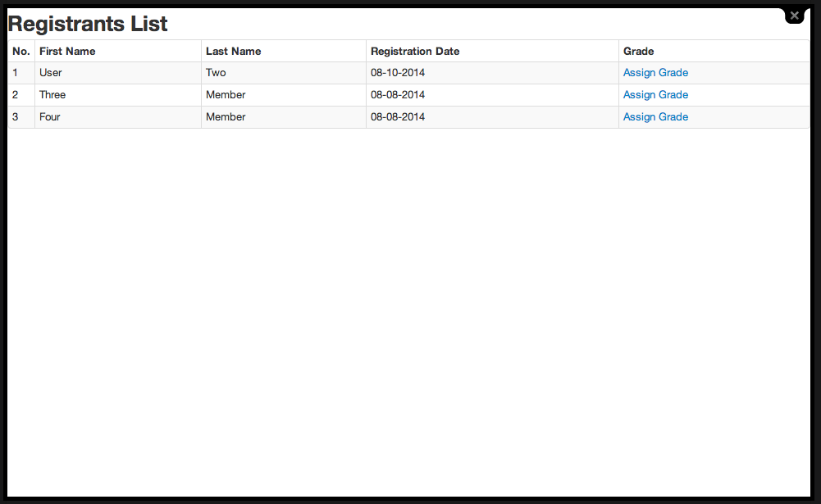This screenshot has width=821, height=504.
Task: Click the Grade column header
Action: [638, 51]
